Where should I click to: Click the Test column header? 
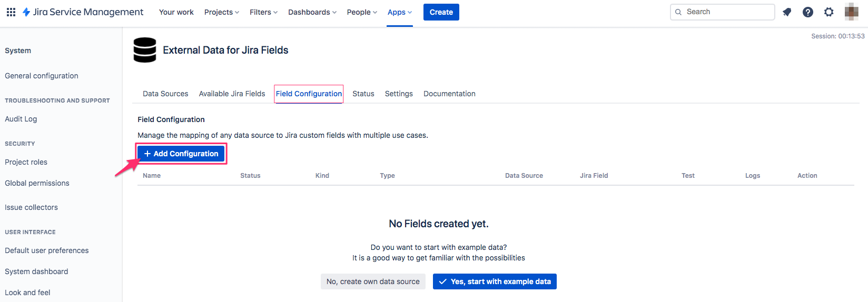click(688, 176)
